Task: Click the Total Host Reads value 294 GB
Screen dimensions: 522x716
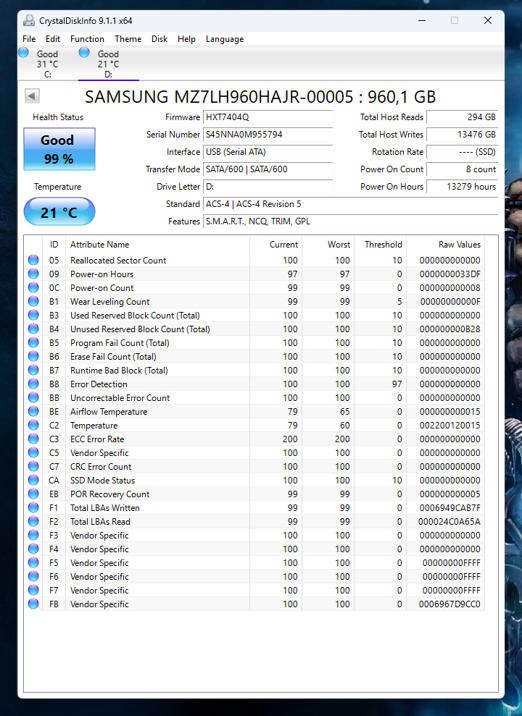Action: point(462,117)
